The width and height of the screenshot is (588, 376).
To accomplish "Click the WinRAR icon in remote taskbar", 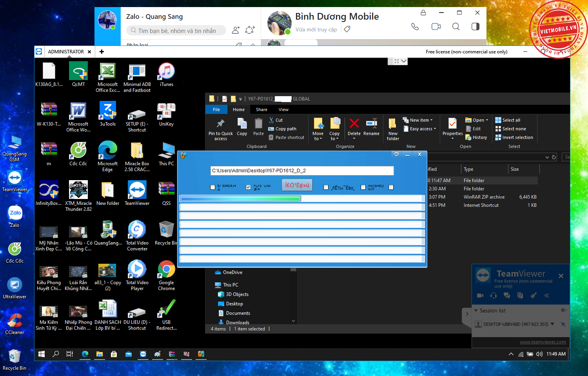I will click(172, 354).
